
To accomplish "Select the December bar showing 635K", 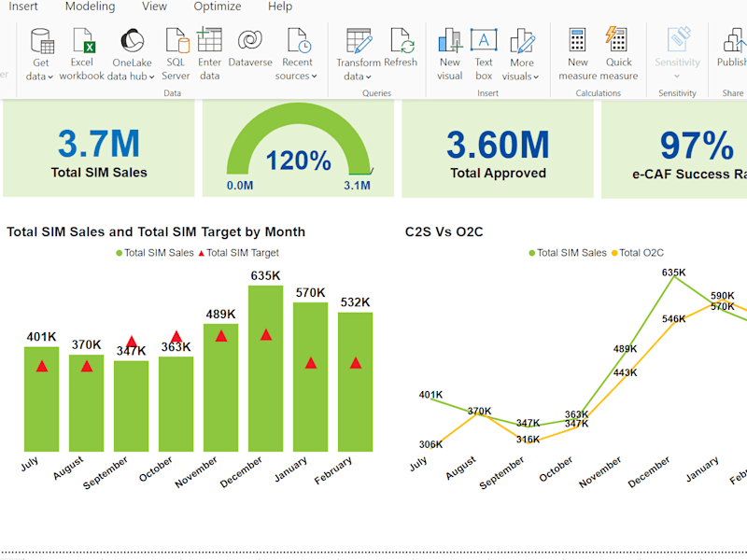I will click(x=265, y=368).
